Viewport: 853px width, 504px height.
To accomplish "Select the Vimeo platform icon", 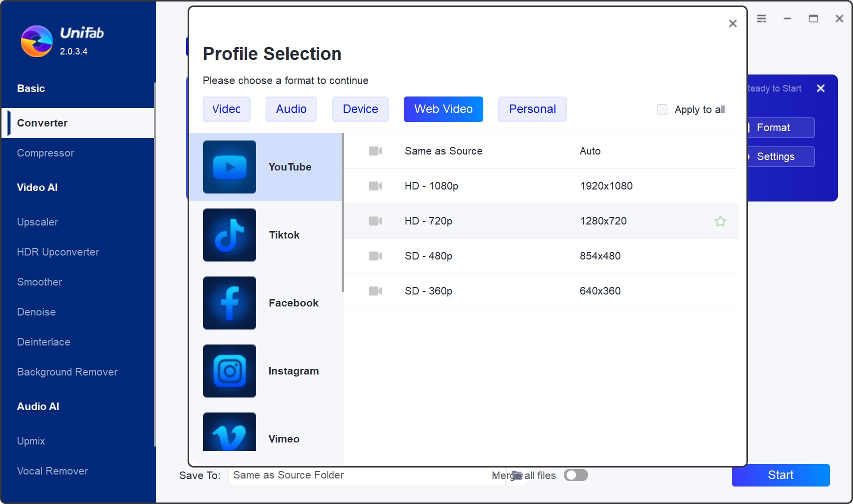I will coord(230,432).
